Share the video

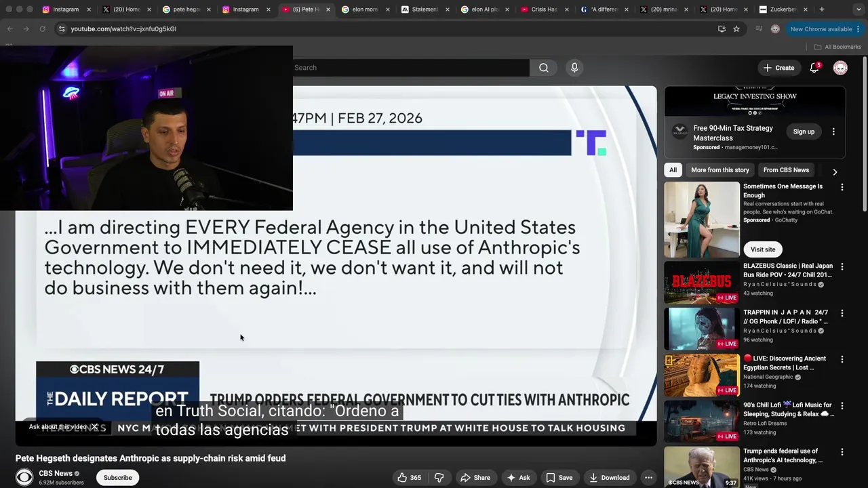click(x=475, y=478)
